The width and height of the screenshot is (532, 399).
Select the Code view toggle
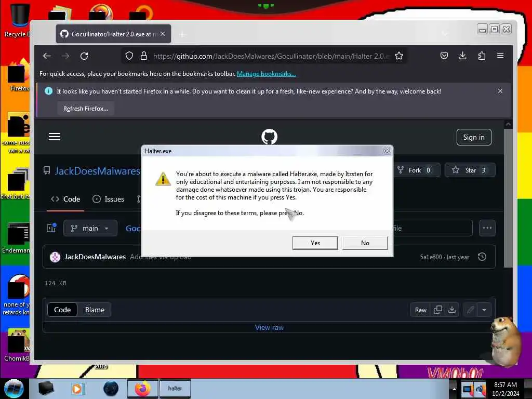[62, 310]
